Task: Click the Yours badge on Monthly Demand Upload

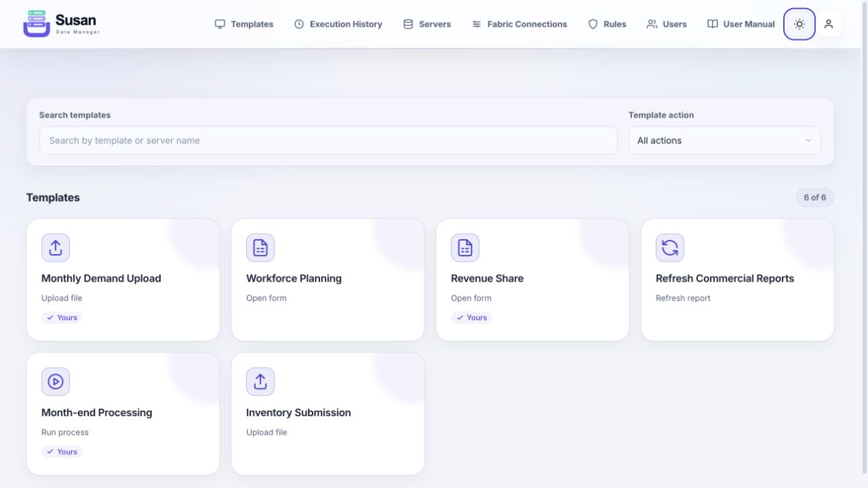Action: [62, 318]
